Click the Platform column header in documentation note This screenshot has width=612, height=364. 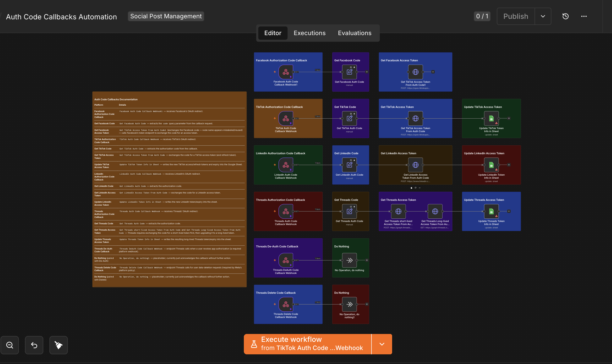coord(99,105)
